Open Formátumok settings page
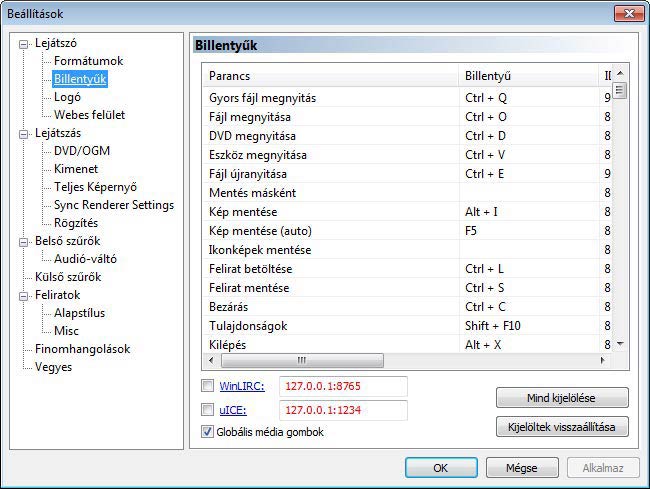Viewport: 650px width, 489px height. point(88,61)
